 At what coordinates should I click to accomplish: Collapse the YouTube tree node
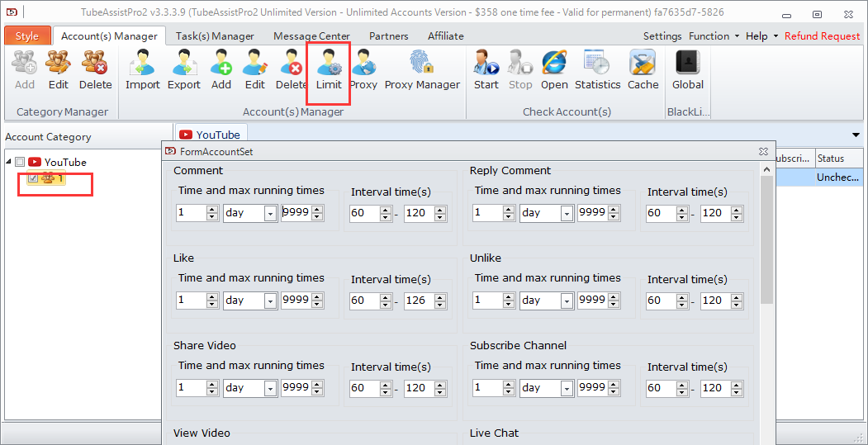click(x=9, y=163)
